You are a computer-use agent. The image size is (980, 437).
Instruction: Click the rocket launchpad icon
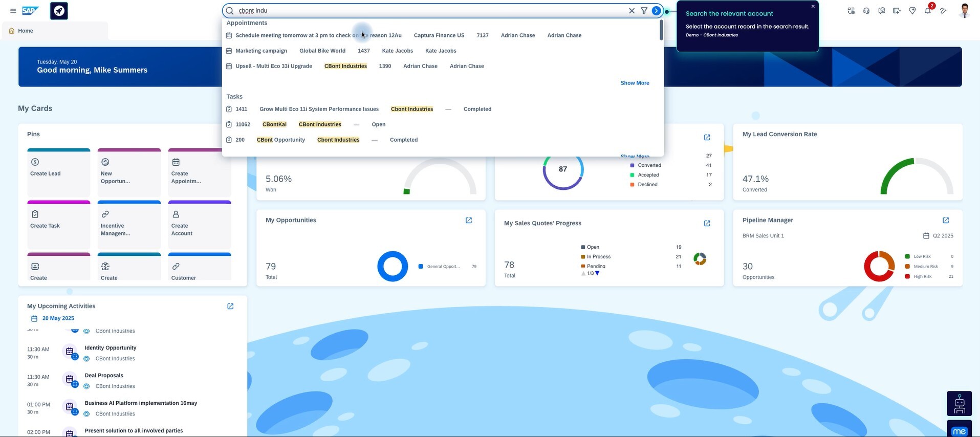tap(59, 11)
